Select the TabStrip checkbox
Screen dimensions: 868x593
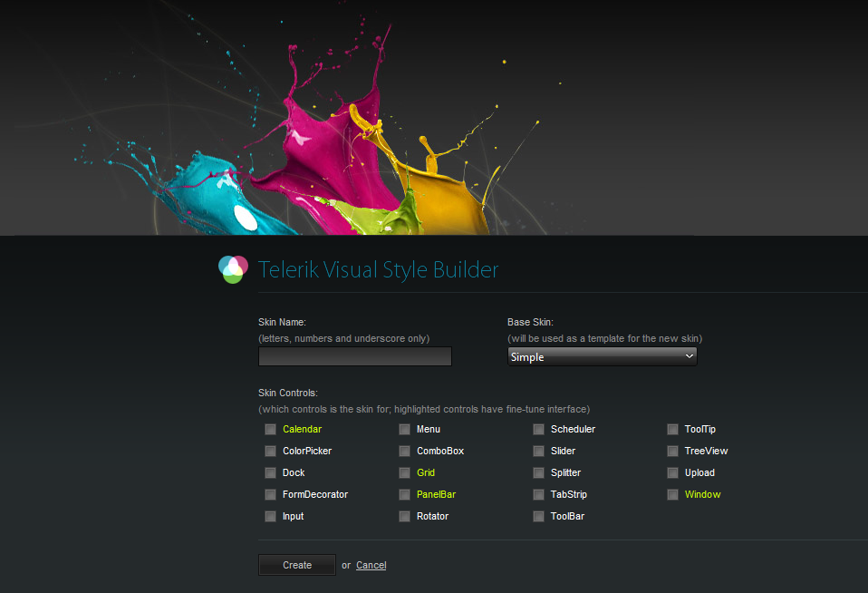click(x=538, y=494)
